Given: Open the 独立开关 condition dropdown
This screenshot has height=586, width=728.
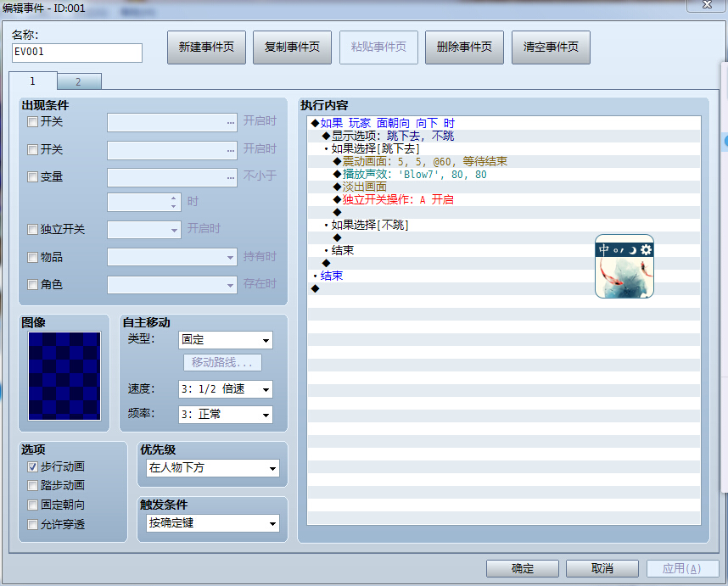Looking at the screenshot, I should [144, 230].
